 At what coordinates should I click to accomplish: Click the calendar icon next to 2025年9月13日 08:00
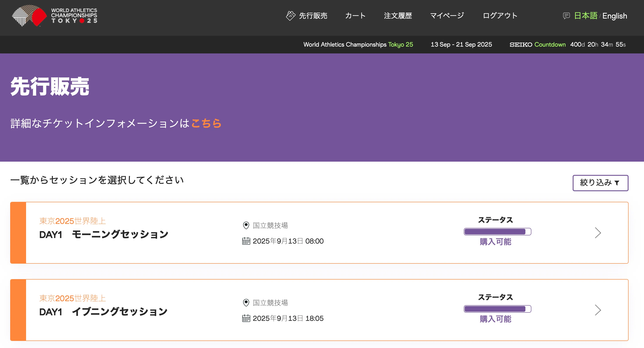point(246,241)
